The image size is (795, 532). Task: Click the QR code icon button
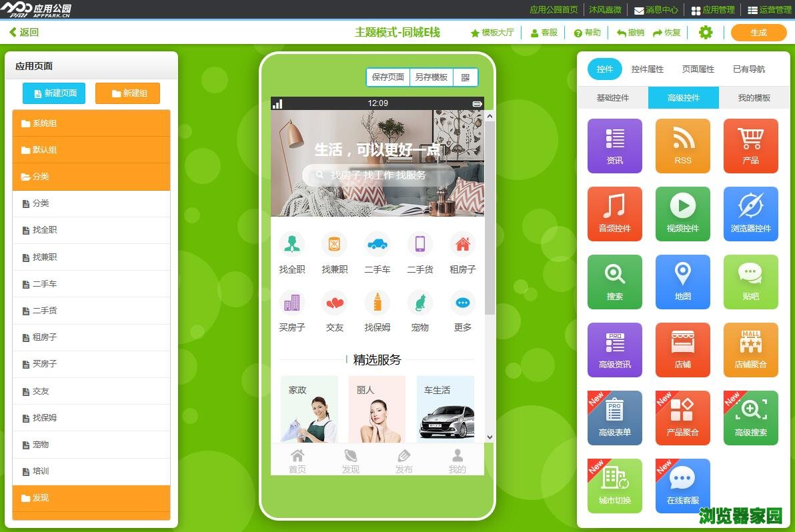point(465,77)
